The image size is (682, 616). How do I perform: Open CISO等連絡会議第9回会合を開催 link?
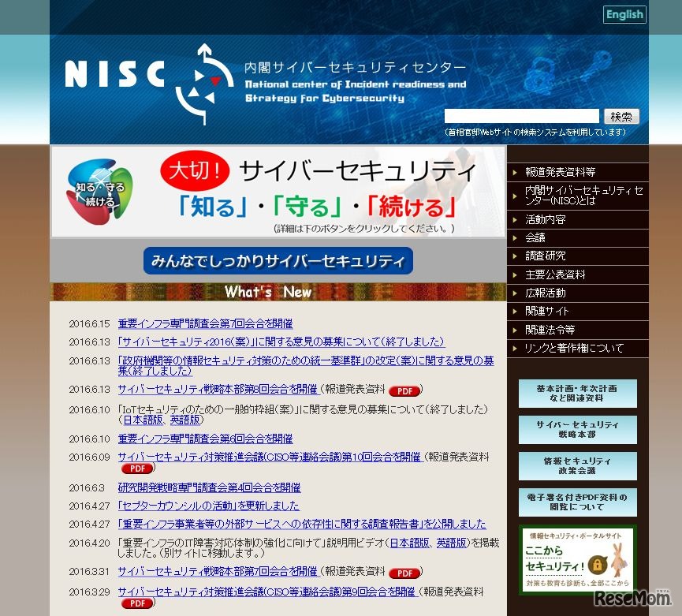(x=266, y=592)
